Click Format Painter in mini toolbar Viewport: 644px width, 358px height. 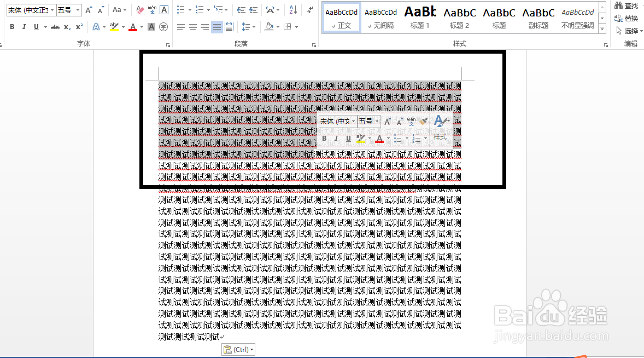coord(424,122)
